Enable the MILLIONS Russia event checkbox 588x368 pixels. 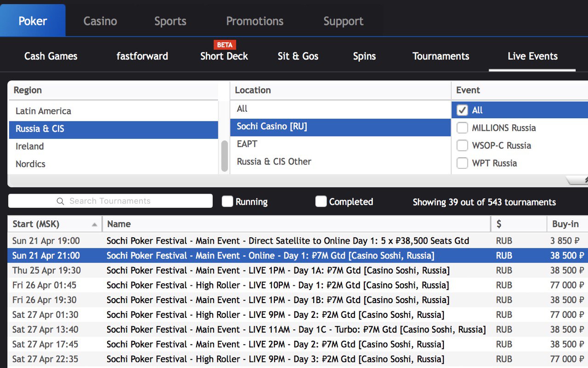[463, 128]
